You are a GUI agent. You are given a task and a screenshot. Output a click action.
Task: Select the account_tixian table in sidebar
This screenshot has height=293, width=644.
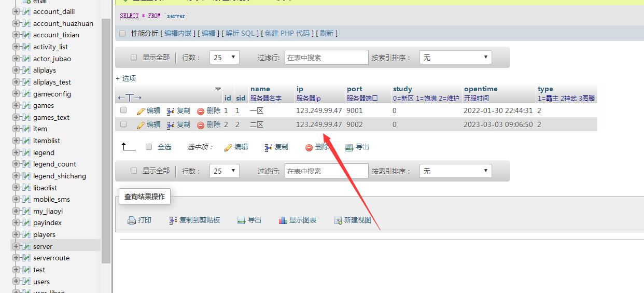56,35
